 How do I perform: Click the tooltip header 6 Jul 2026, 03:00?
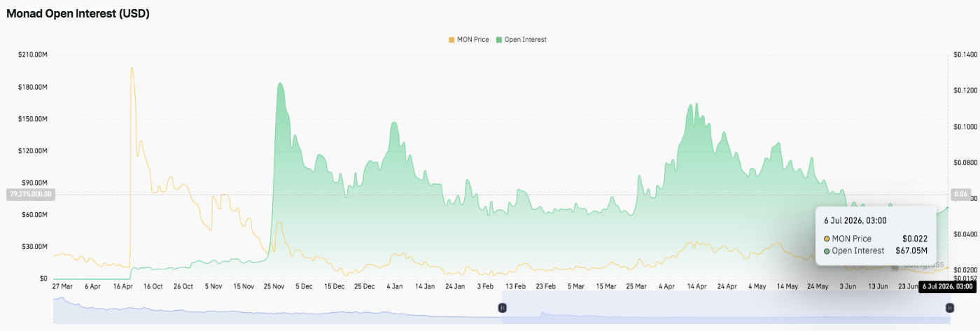coord(855,220)
